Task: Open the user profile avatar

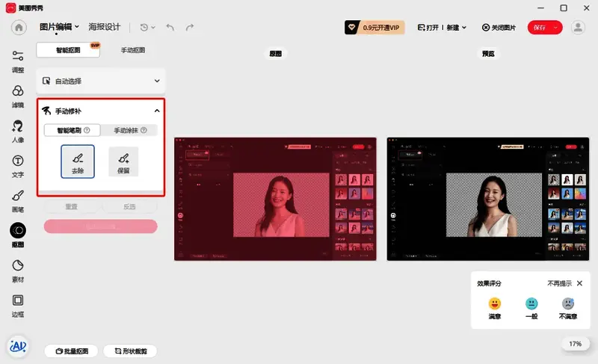Action: click(578, 28)
